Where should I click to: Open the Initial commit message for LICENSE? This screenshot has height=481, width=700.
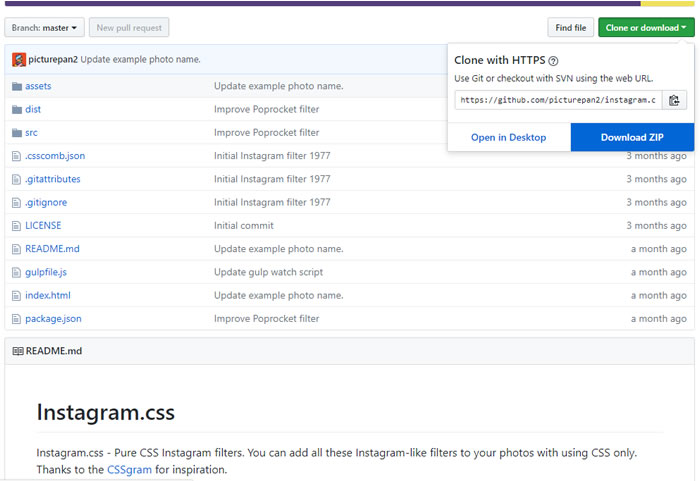click(x=244, y=226)
